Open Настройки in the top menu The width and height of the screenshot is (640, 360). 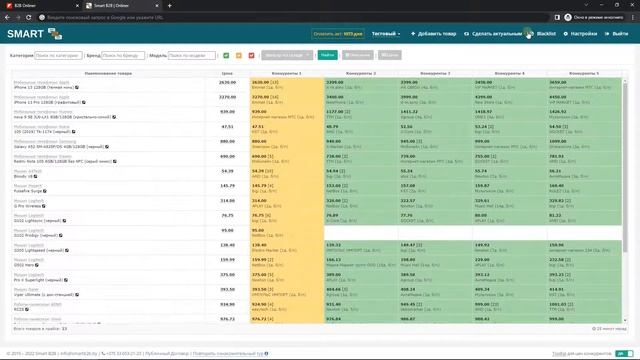(x=580, y=34)
